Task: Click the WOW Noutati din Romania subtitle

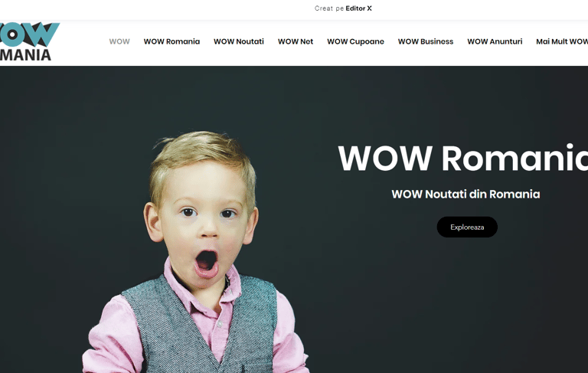Action: (x=465, y=194)
